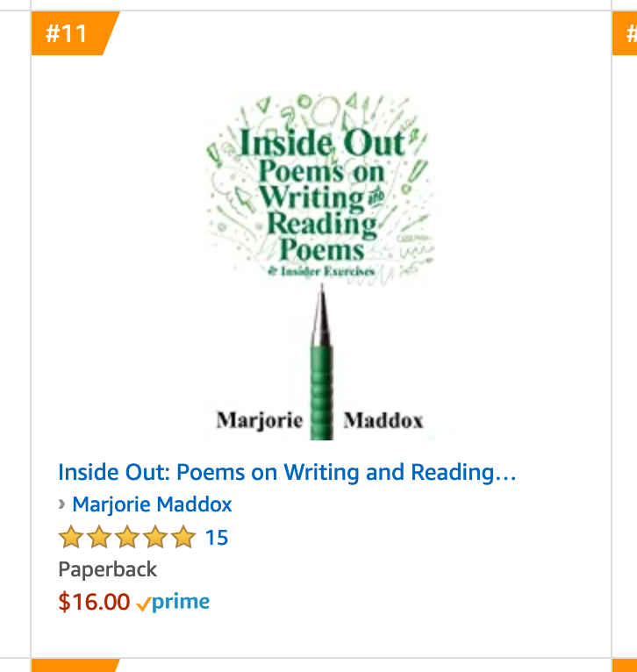Image resolution: width=637 pixels, height=672 pixels.
Task: Click the Prime logo beside the price
Action: point(180,602)
